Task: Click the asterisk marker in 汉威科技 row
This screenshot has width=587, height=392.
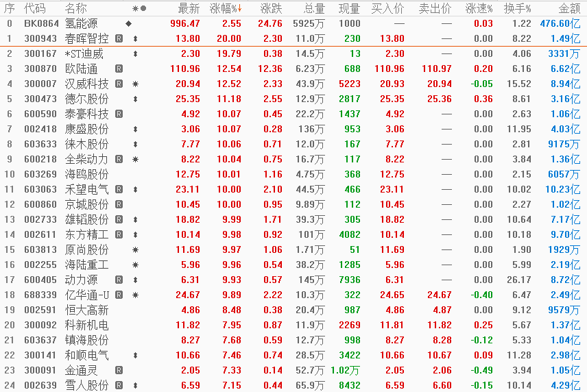Action: (136, 84)
